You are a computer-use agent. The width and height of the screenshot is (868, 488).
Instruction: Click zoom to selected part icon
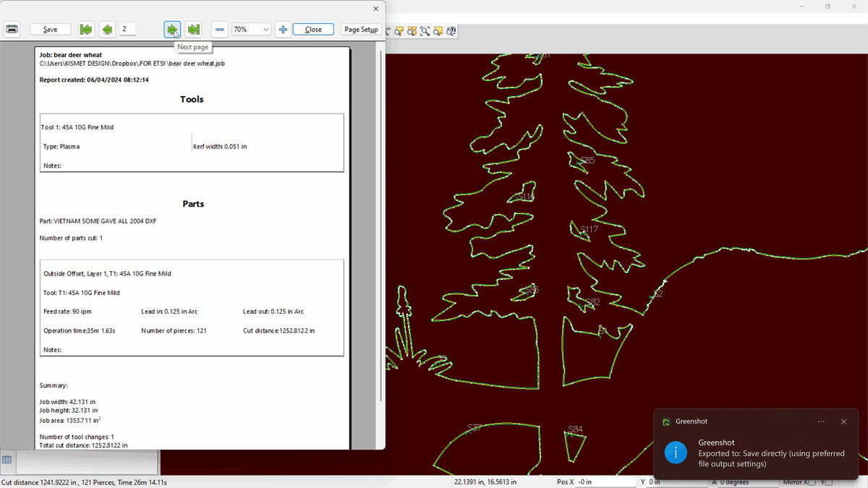(x=399, y=31)
